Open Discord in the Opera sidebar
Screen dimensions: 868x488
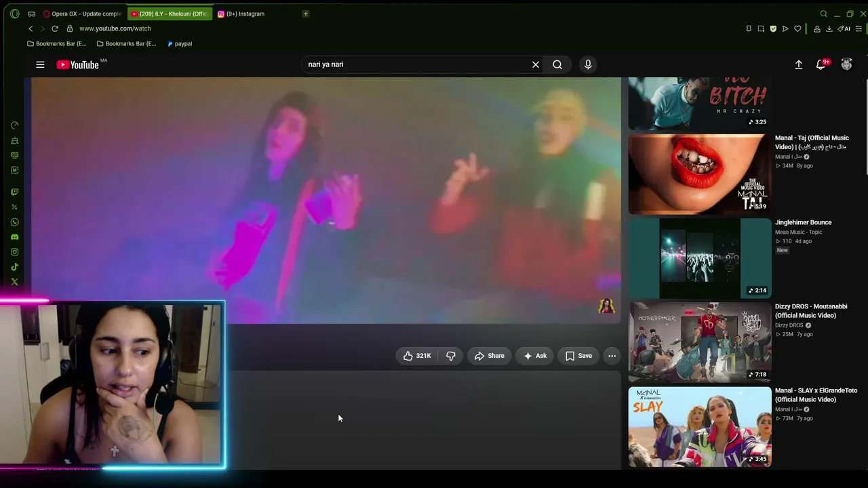[15, 237]
